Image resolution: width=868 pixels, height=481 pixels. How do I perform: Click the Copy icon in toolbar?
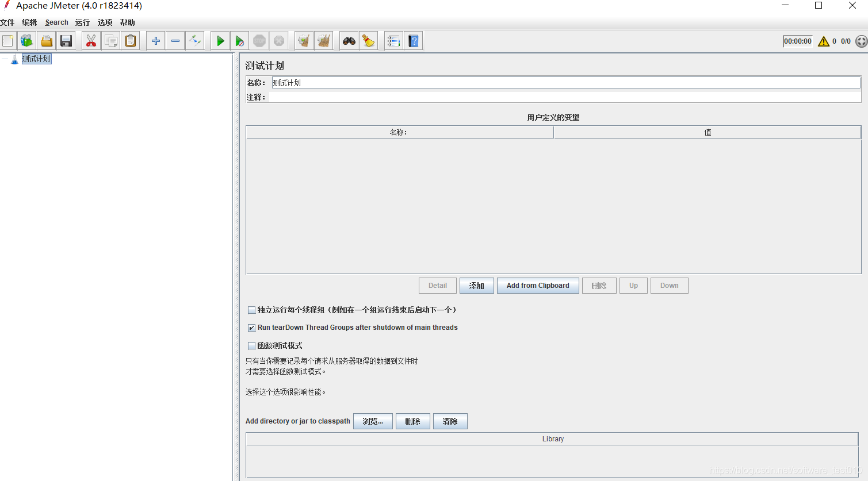click(x=111, y=41)
